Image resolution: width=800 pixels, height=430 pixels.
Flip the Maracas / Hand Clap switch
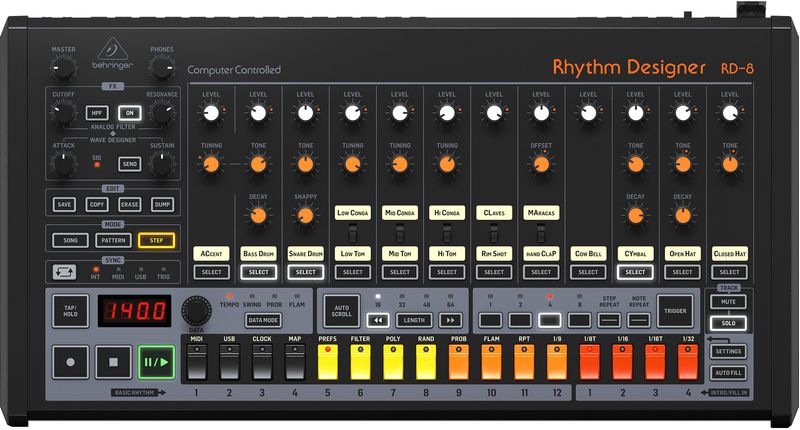541,234
